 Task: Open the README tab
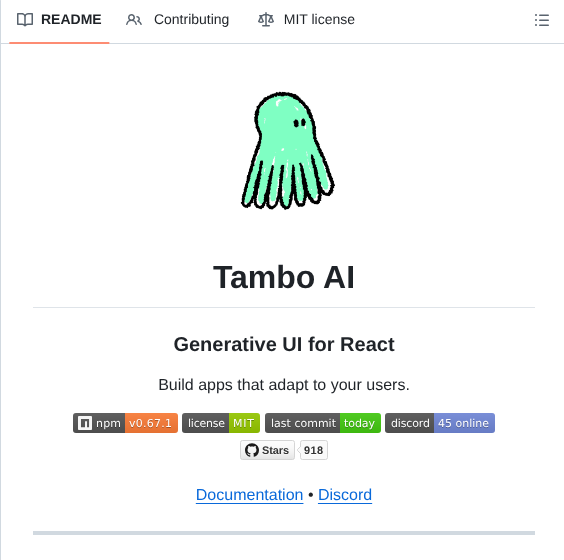(x=59, y=20)
